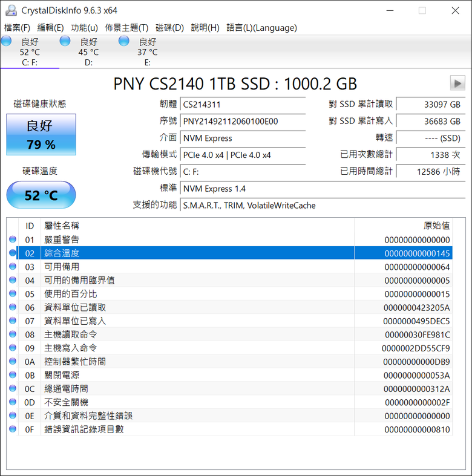This screenshot has height=476, width=472.
Task: Open the 說明(H) menu
Action: 205,28
